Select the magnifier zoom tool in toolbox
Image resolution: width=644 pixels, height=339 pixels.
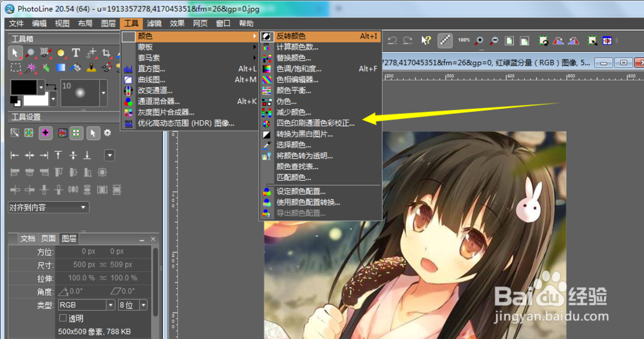(x=30, y=53)
